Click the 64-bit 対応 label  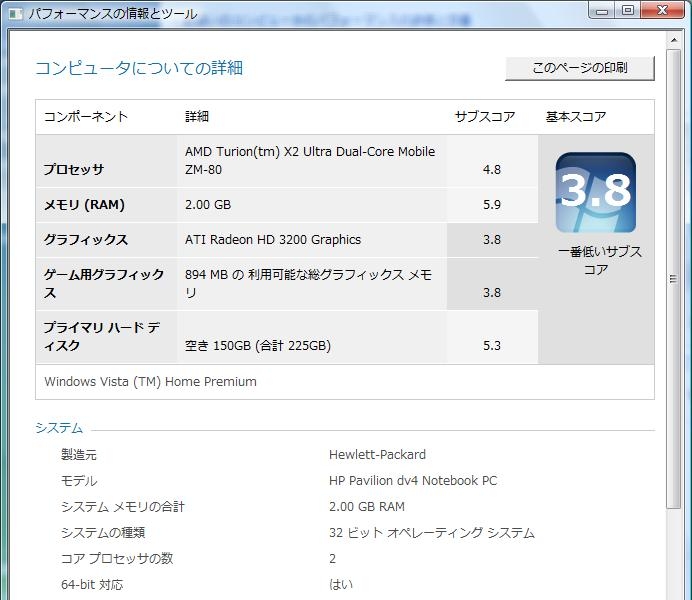[92, 585]
